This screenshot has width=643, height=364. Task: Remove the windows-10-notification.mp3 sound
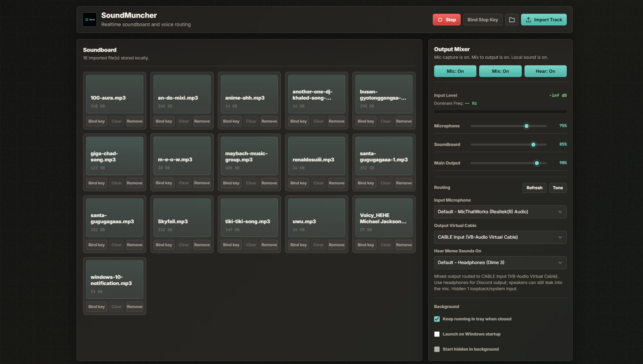click(x=135, y=307)
